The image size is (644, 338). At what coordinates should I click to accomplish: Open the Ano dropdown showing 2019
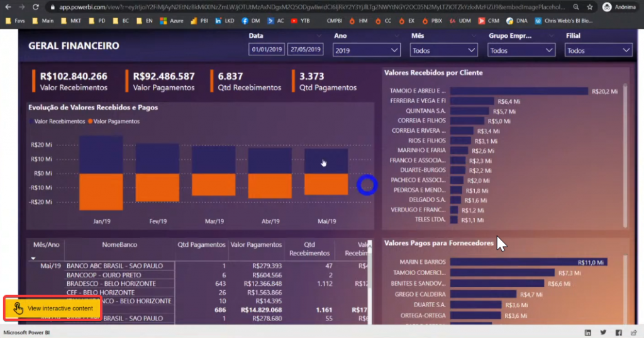click(367, 50)
